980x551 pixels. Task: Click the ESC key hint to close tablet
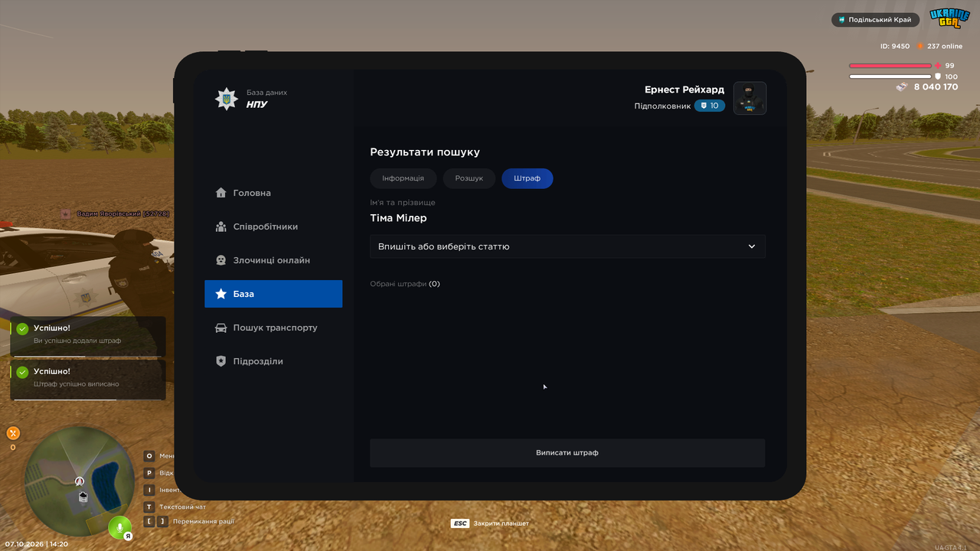(490, 523)
